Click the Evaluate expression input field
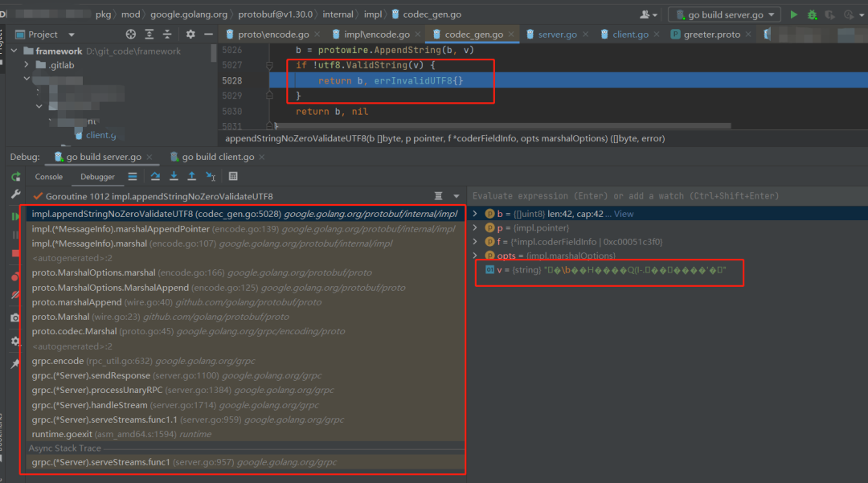Screen dimensions: 868x483 click(668, 196)
